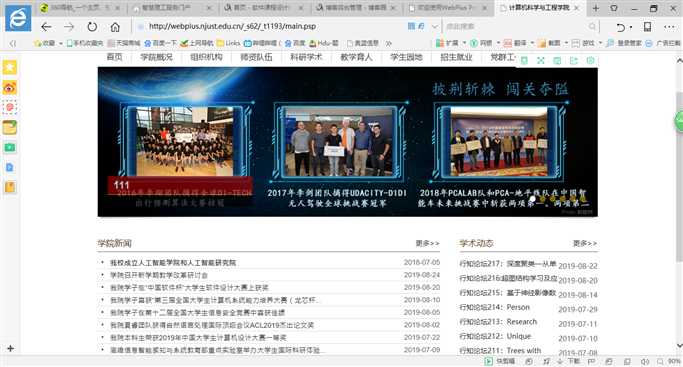Image resolution: width=683 pixels, height=367 pixels.
Task: Click the search magnifier icon in search box
Action: pos(592,27)
